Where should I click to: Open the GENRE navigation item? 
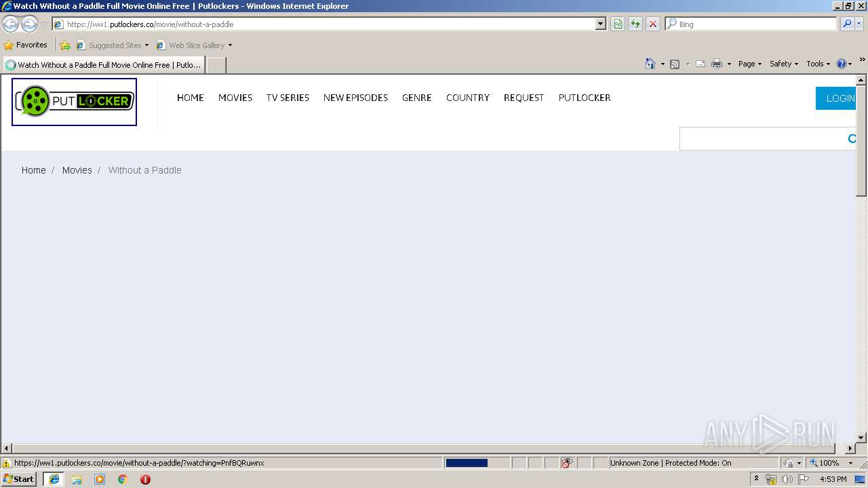coord(417,98)
